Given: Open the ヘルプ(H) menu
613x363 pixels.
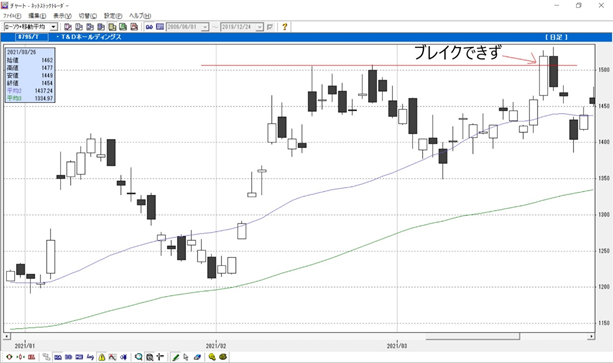Looking at the screenshot, I should pos(140,16).
